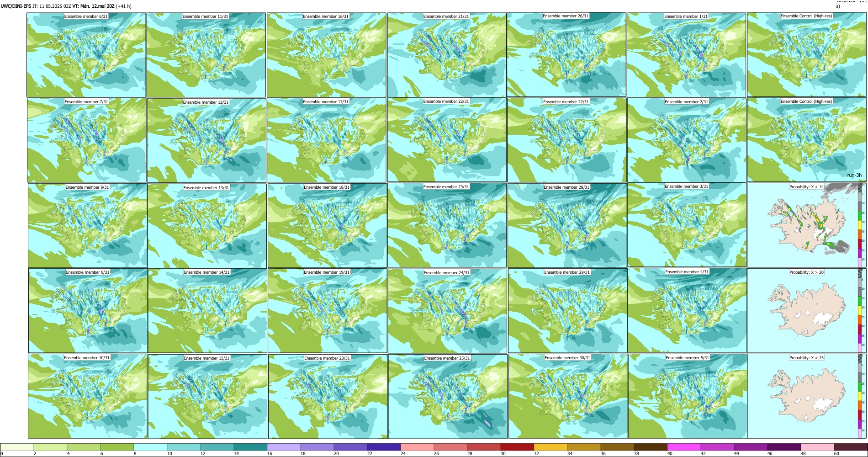Select the Ensemble member 21/31 panel
868x457 pixels.
pyautogui.click(x=447, y=55)
